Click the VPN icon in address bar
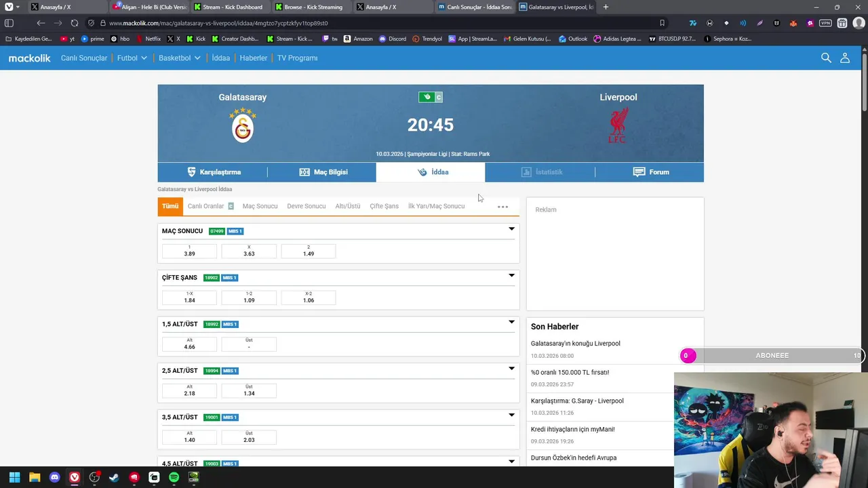Viewport: 868px width, 488px height. click(x=825, y=23)
